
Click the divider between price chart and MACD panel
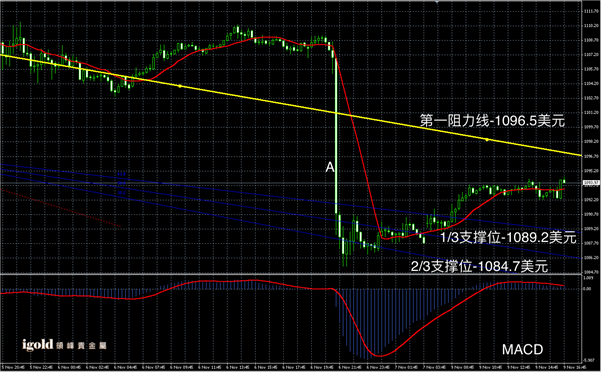[291, 274]
